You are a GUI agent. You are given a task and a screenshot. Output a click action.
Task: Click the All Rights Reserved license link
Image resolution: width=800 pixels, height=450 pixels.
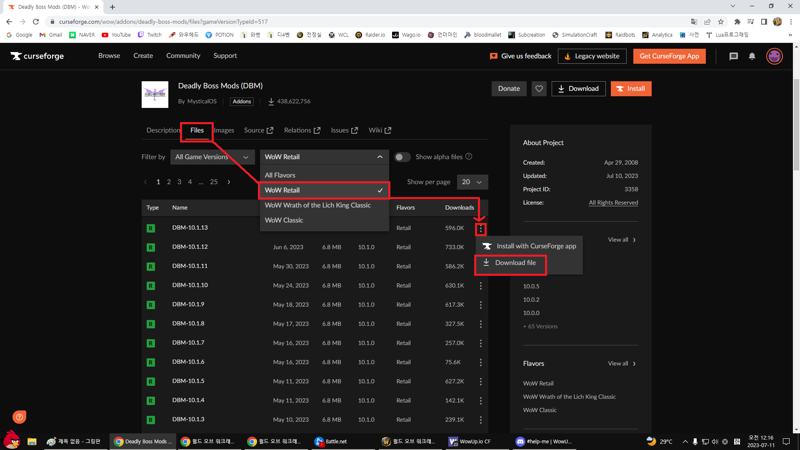click(613, 203)
